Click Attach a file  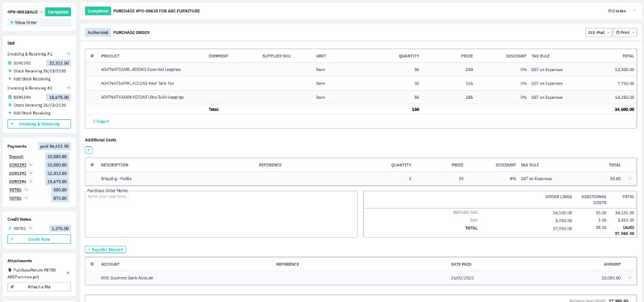tap(39, 287)
